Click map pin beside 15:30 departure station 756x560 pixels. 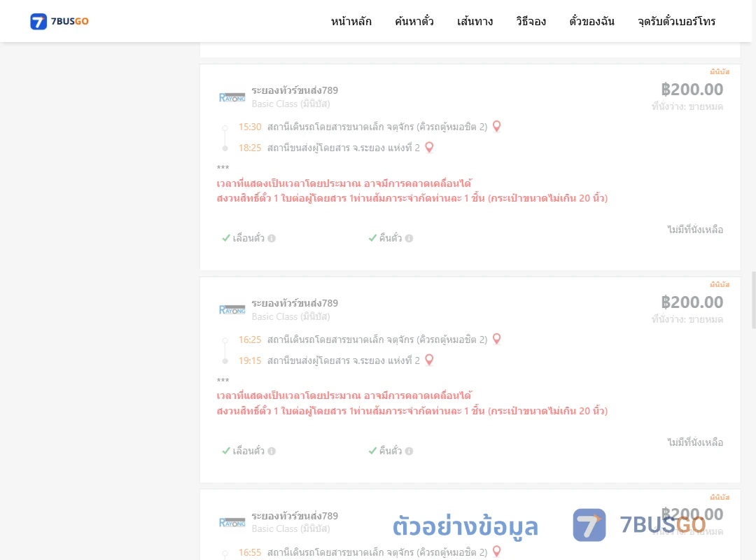(x=496, y=127)
